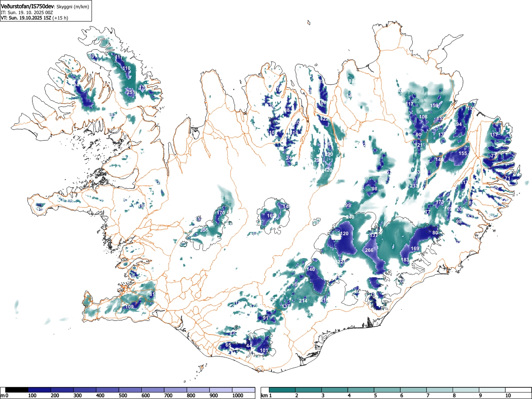
Task: Click the visibility value 420 on the map
Action: pos(328,170)
